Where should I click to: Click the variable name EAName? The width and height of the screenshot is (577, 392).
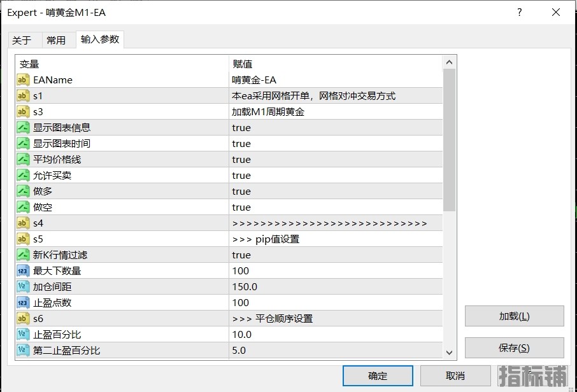coord(53,80)
